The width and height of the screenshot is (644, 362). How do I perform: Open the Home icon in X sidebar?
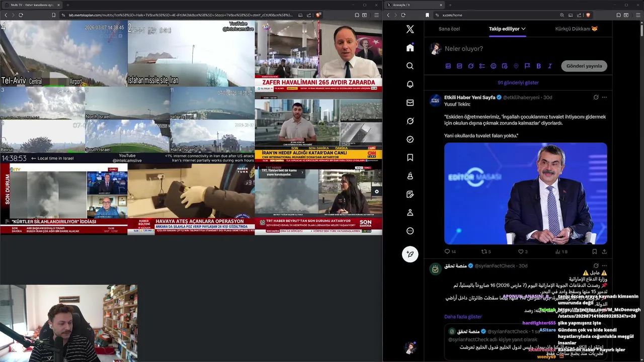point(410,48)
